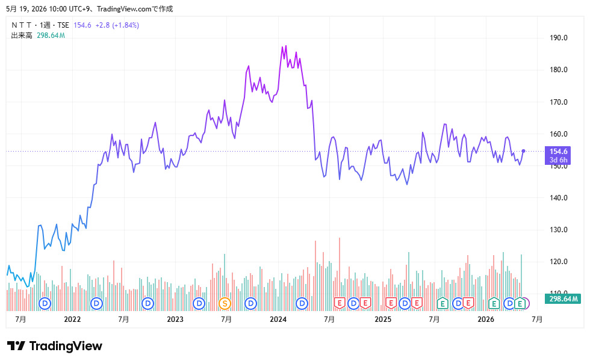This screenshot has height=364, width=590.
Task: Click the purple circle marker behind the last E
Action: (527, 303)
